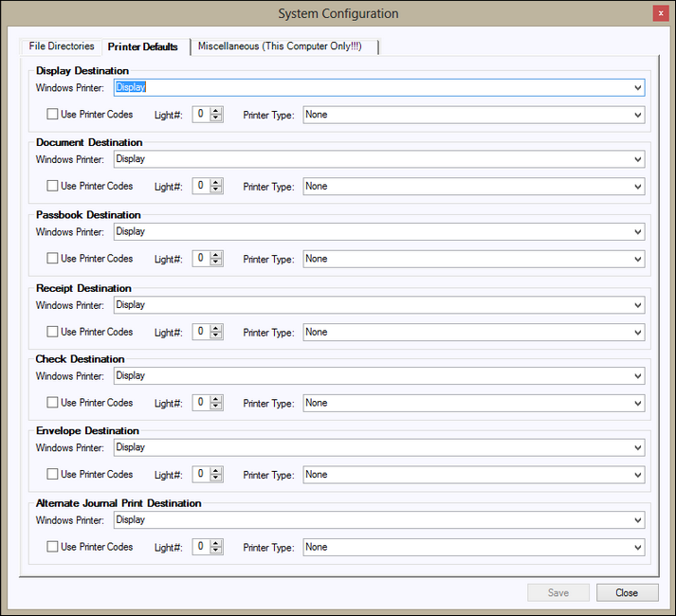Switch to the File Directories tab
The height and width of the screenshot is (616, 676).
pos(62,46)
